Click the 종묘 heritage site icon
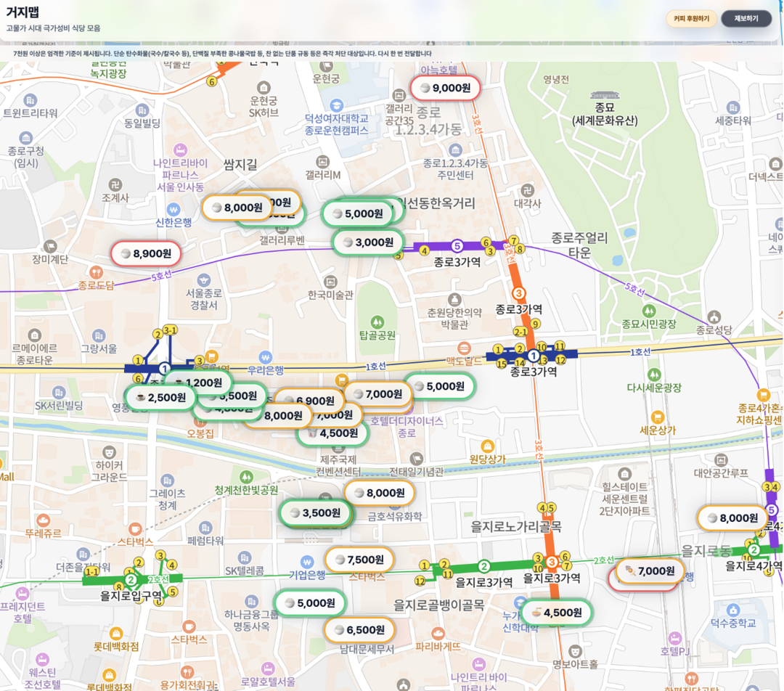Viewport: 784px width, 691px height. (x=605, y=96)
